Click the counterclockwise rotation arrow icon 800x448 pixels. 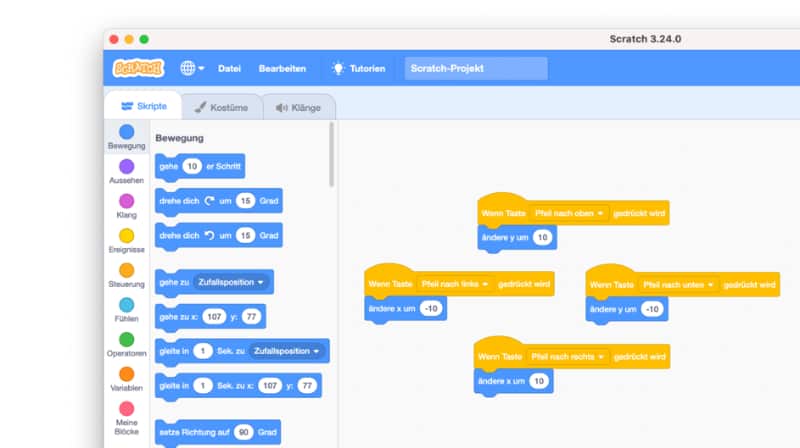click(209, 235)
